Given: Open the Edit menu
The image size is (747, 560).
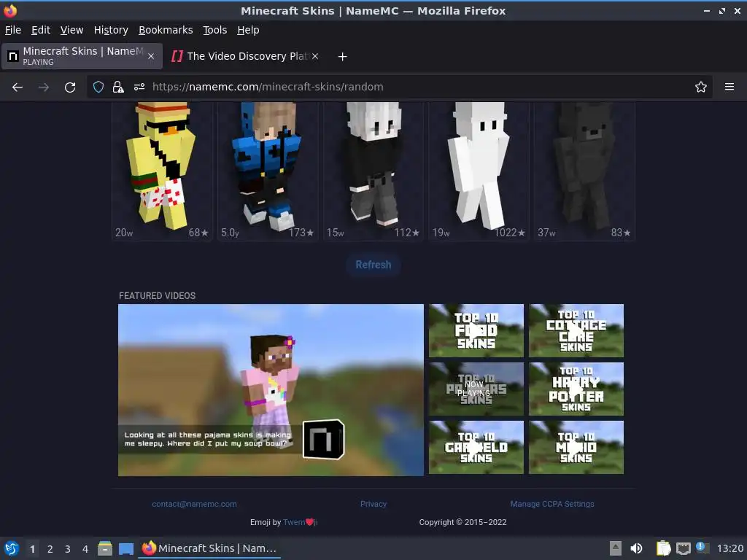Looking at the screenshot, I should pos(41,30).
